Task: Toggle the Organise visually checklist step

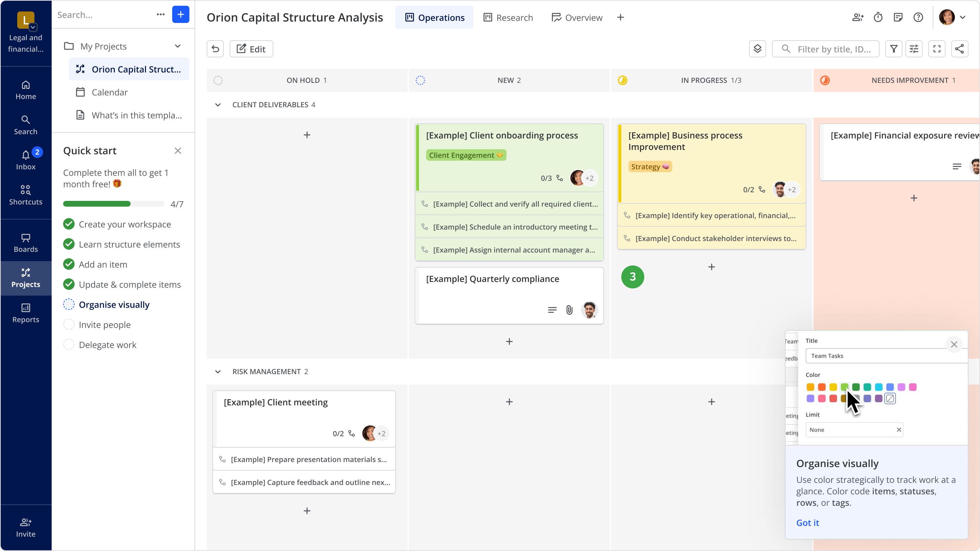Action: coord(69,305)
